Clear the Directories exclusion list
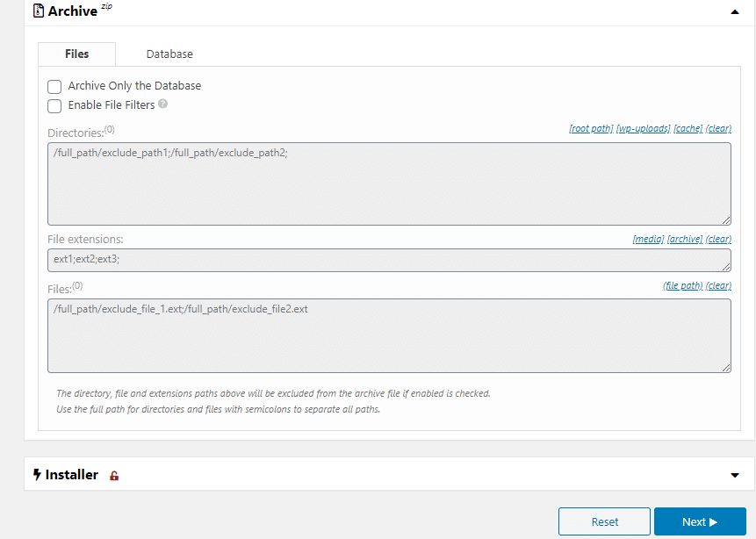 coord(718,128)
